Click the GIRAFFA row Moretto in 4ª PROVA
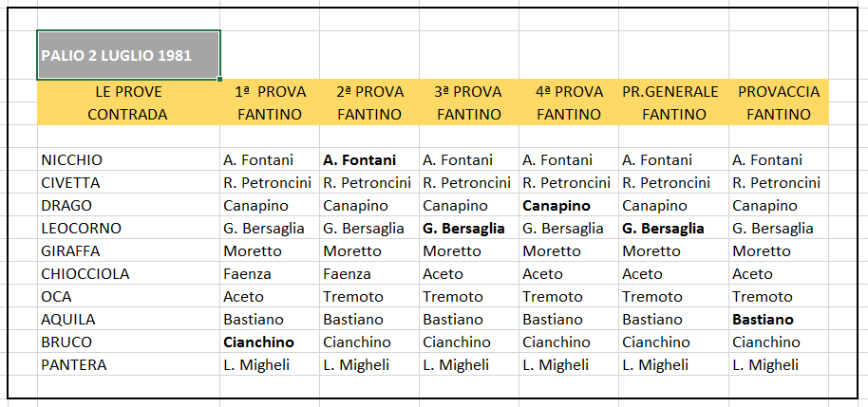The width and height of the screenshot is (868, 407). tap(569, 251)
